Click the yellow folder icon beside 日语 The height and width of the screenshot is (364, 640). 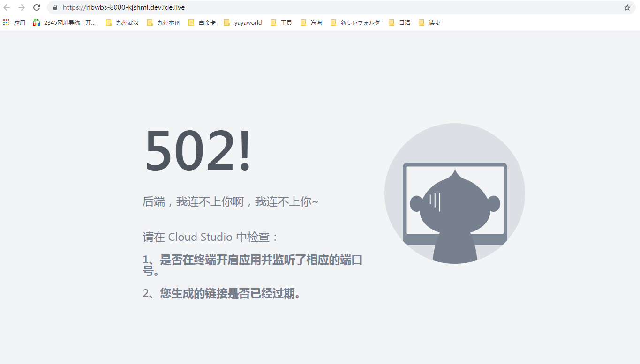[x=391, y=22]
